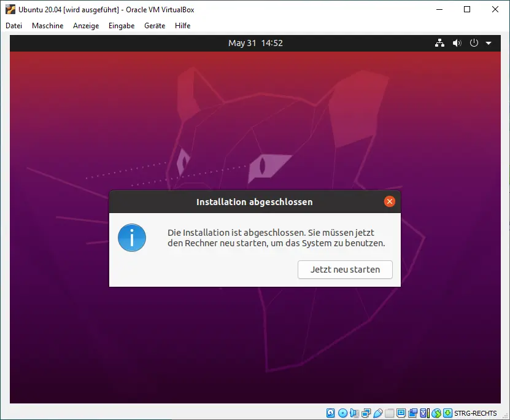Expand the Ubuntu system menu arrow
Image resolution: width=510 pixels, height=420 pixels.
tap(489, 43)
